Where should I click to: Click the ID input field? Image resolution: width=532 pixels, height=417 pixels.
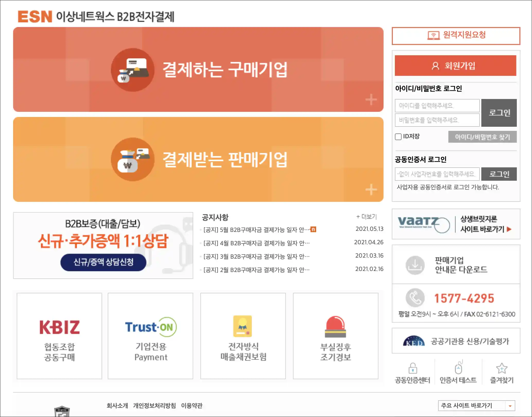pos(437,105)
